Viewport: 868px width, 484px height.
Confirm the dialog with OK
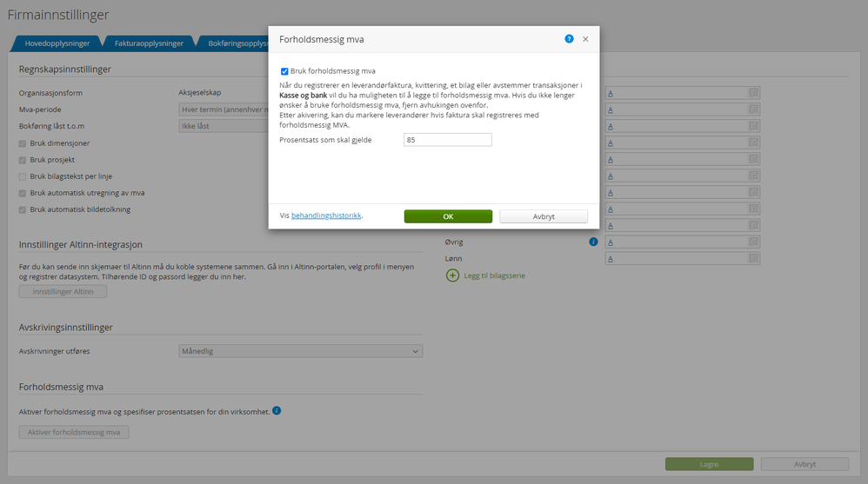coord(448,216)
